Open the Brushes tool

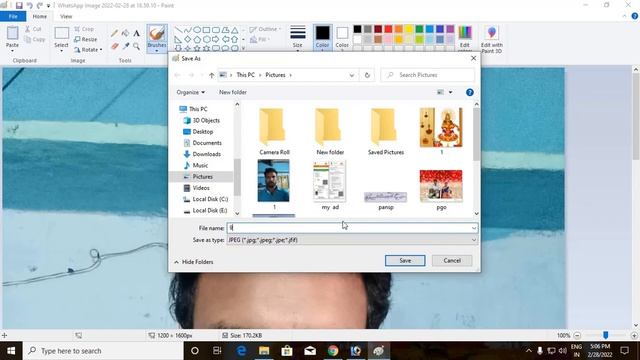pos(157,38)
